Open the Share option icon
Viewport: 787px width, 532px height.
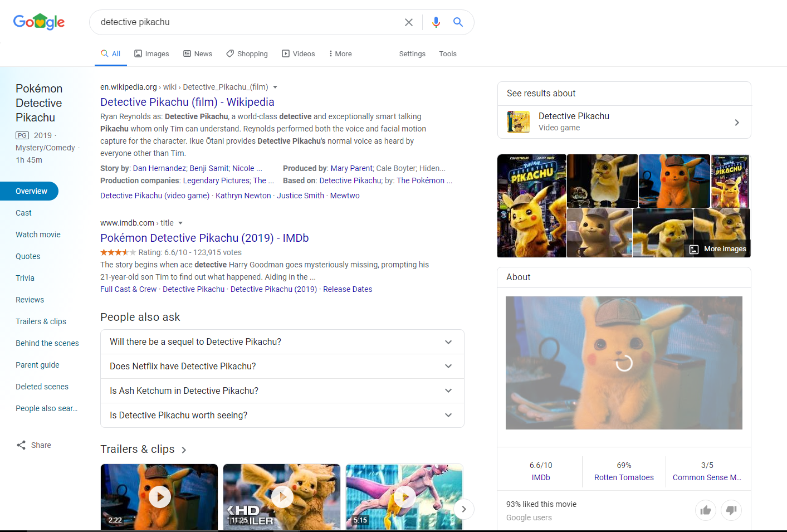click(x=21, y=445)
